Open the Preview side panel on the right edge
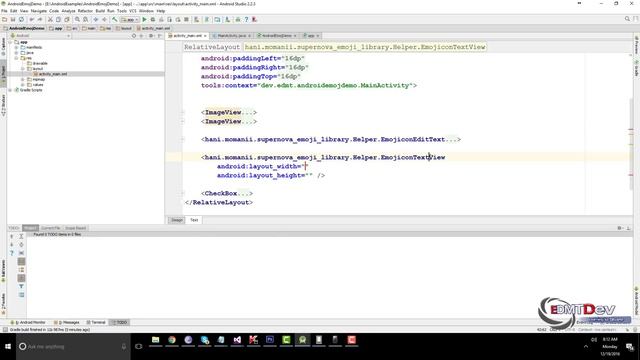 point(636,45)
